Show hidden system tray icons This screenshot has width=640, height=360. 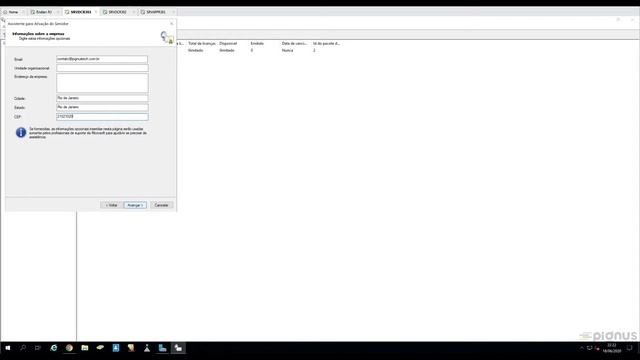[x=582, y=348]
